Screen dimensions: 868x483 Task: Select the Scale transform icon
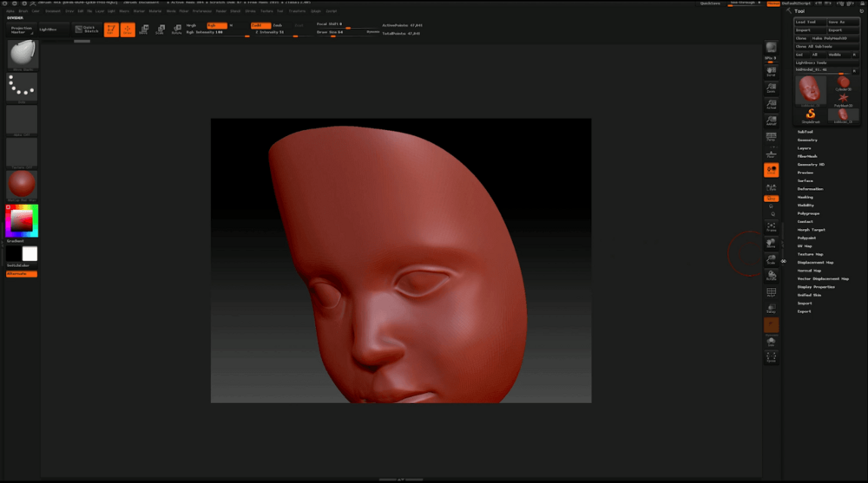(x=160, y=29)
